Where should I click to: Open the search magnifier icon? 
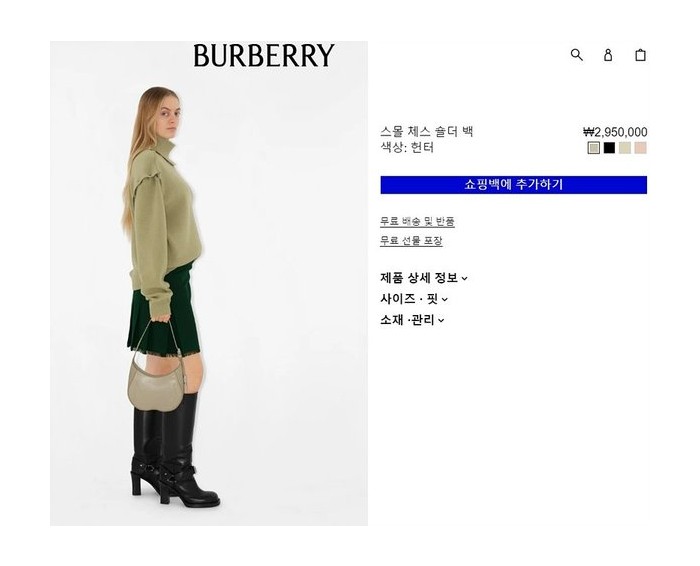click(576, 55)
